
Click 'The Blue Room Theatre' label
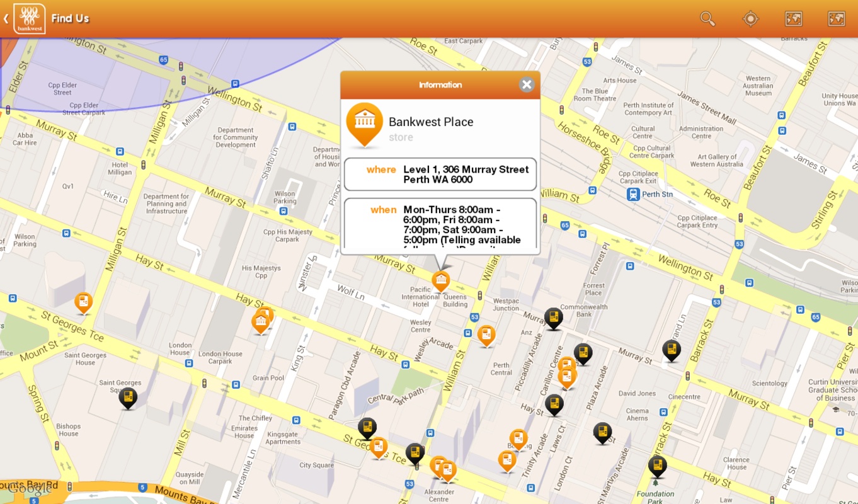tap(595, 94)
